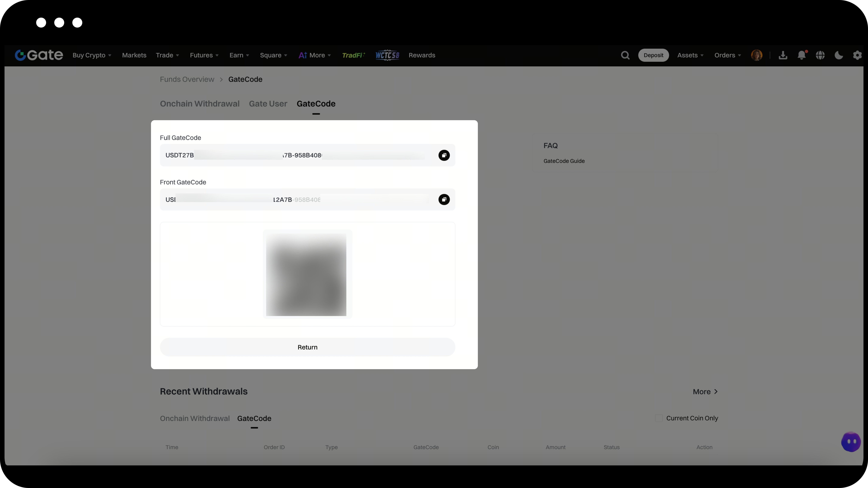This screenshot has width=868, height=488.
Task: Enable Current Coin Only checkbox
Action: pos(659,418)
